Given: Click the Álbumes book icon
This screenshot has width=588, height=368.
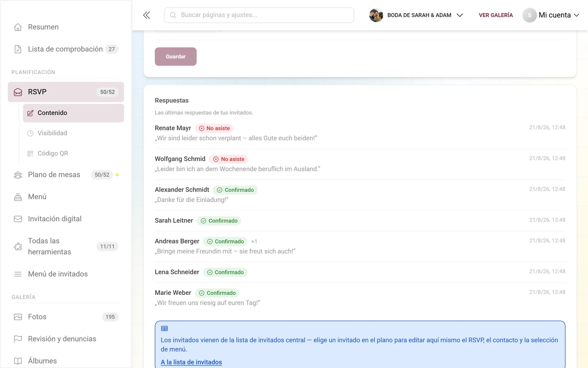Looking at the screenshot, I should [18, 361].
